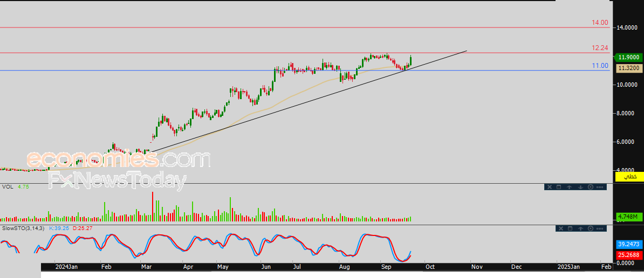
Task: Click the Mar date axis label
Action: [147, 267]
